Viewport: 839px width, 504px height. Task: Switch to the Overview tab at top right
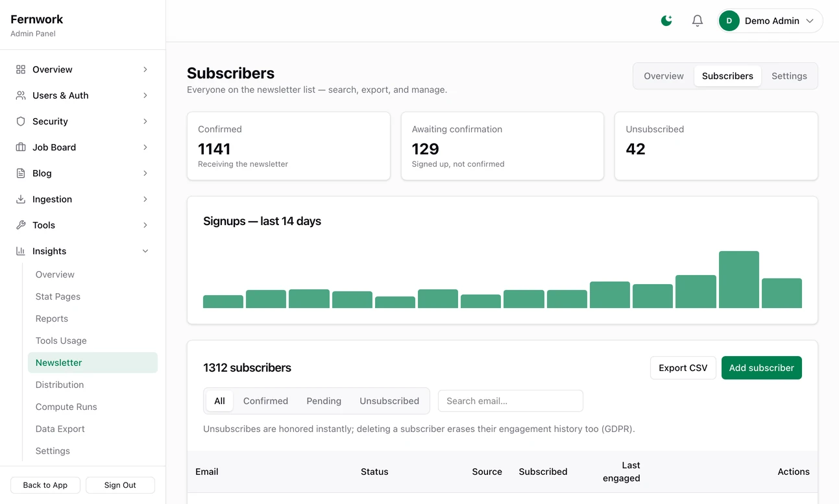click(x=664, y=76)
